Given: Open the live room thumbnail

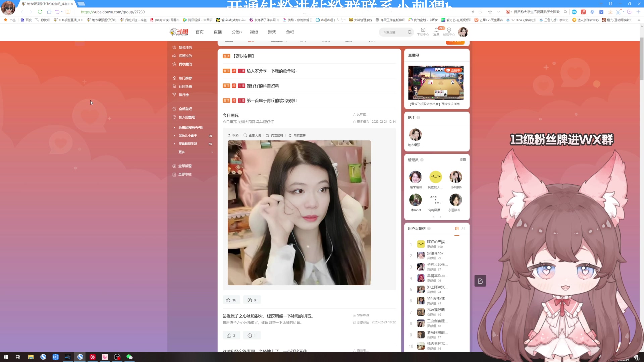Looking at the screenshot, I should tap(436, 83).
